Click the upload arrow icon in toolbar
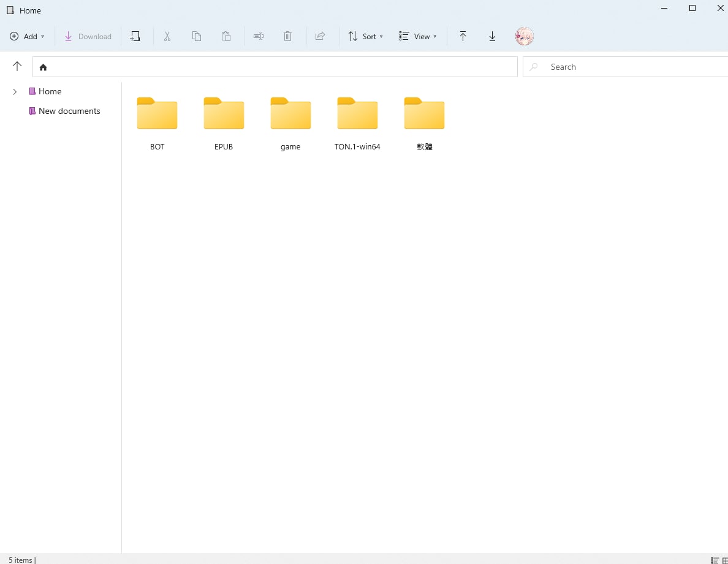This screenshot has height=564, width=728. coord(463,37)
